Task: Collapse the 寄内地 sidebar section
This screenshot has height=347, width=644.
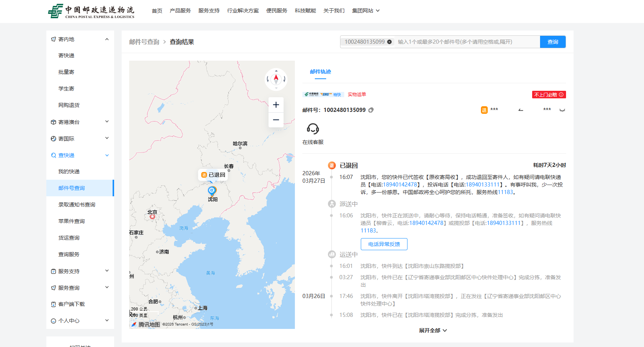Action: (107, 39)
